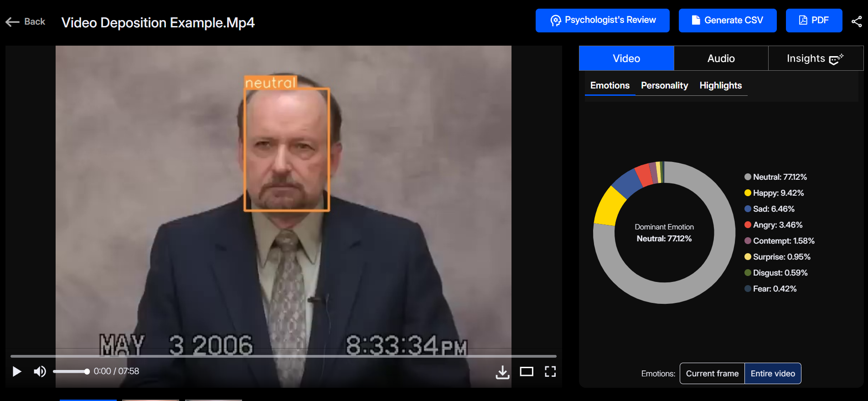Switch to the Audio tab
The width and height of the screenshot is (868, 401).
pos(721,58)
